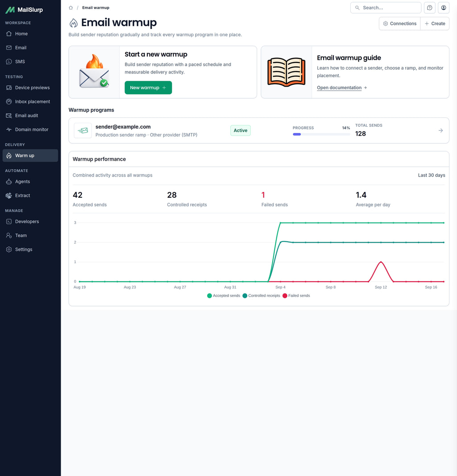The image size is (457, 476).
Task: Click the SMS chat bubble icon
Action: (9, 62)
